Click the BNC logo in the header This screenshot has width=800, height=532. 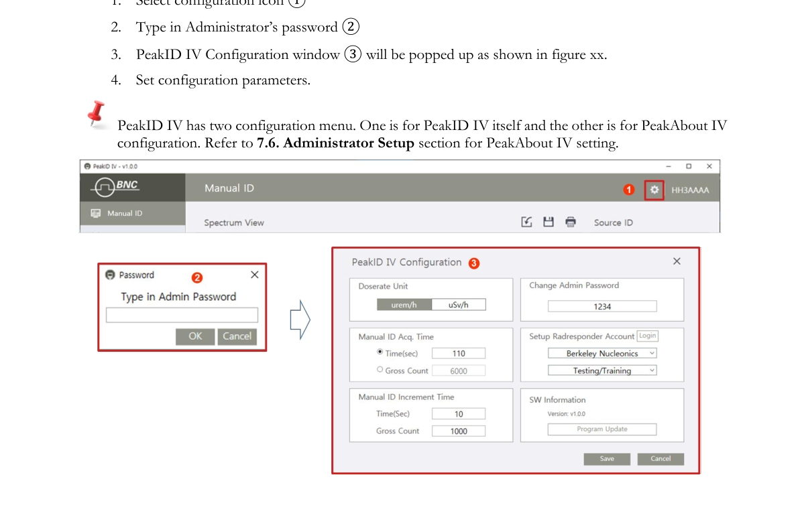point(115,186)
